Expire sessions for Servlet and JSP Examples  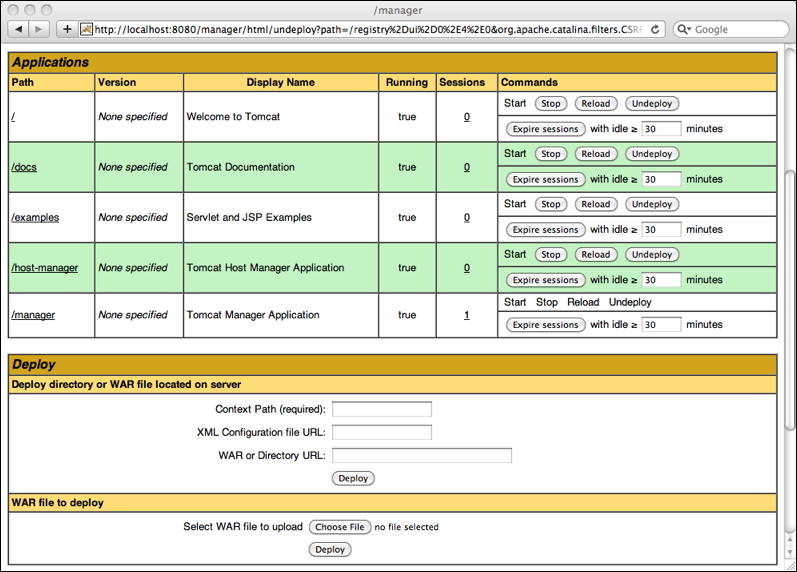click(x=545, y=230)
